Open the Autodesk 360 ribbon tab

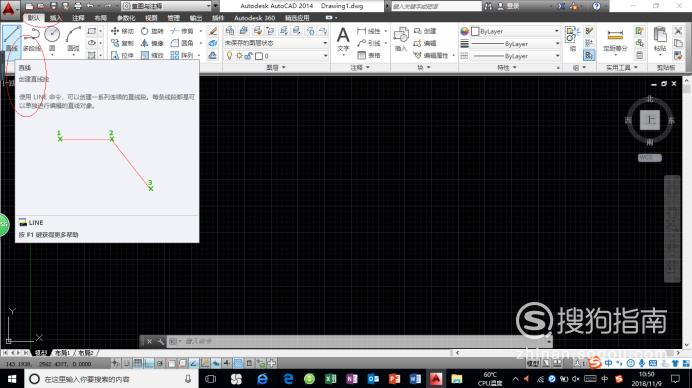[255, 18]
